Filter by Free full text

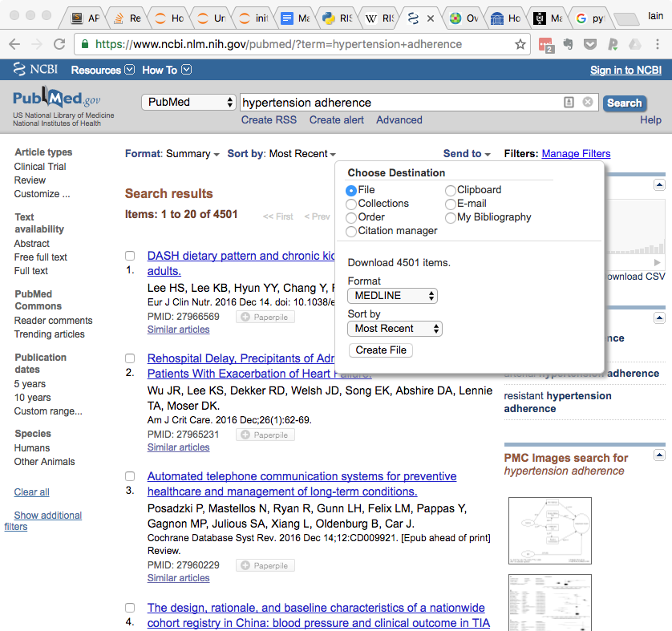tap(41, 257)
